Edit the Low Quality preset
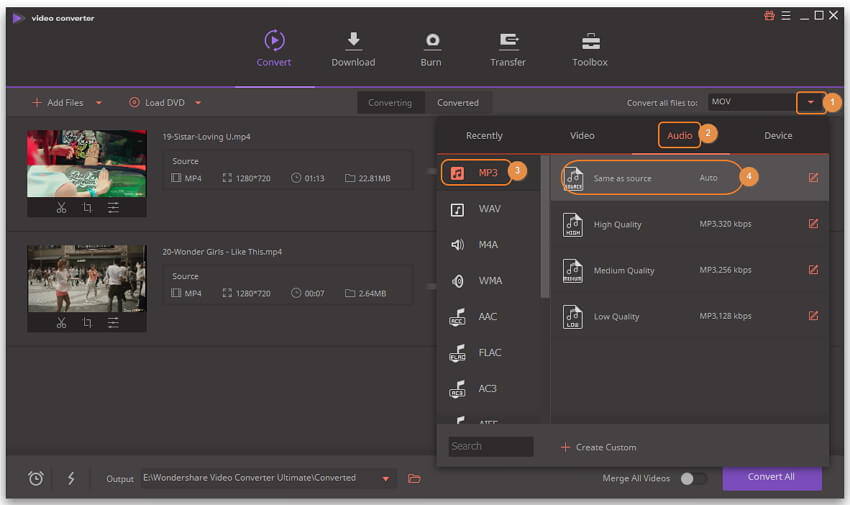Viewport: 850px width, 505px height. tap(813, 316)
